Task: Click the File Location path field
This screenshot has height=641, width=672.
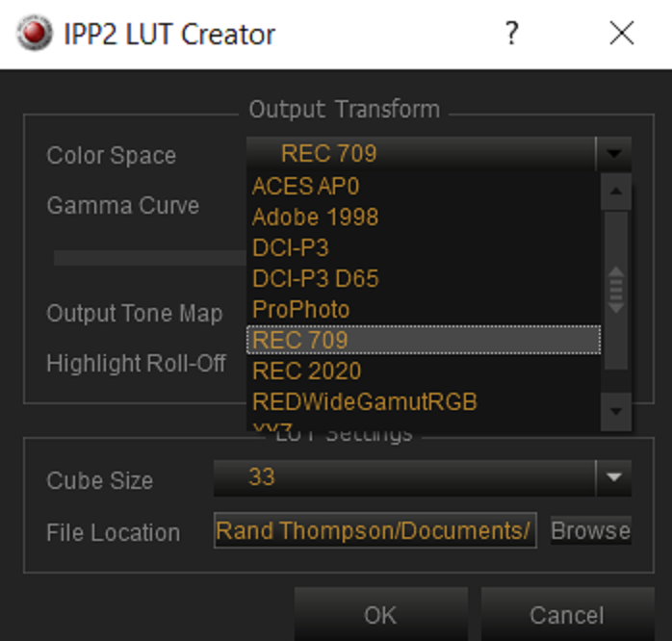Action: (x=375, y=530)
